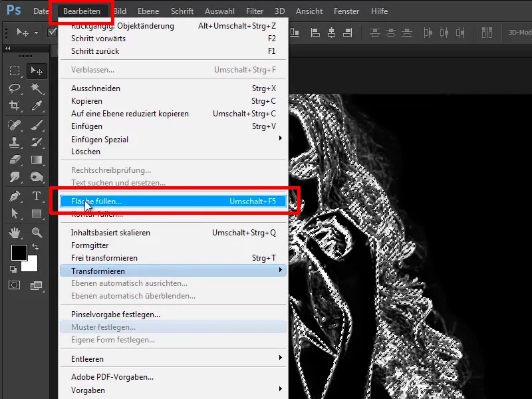Viewport: 532px width, 399px height.
Task: Change the screen mode icon
Action: (x=37, y=285)
